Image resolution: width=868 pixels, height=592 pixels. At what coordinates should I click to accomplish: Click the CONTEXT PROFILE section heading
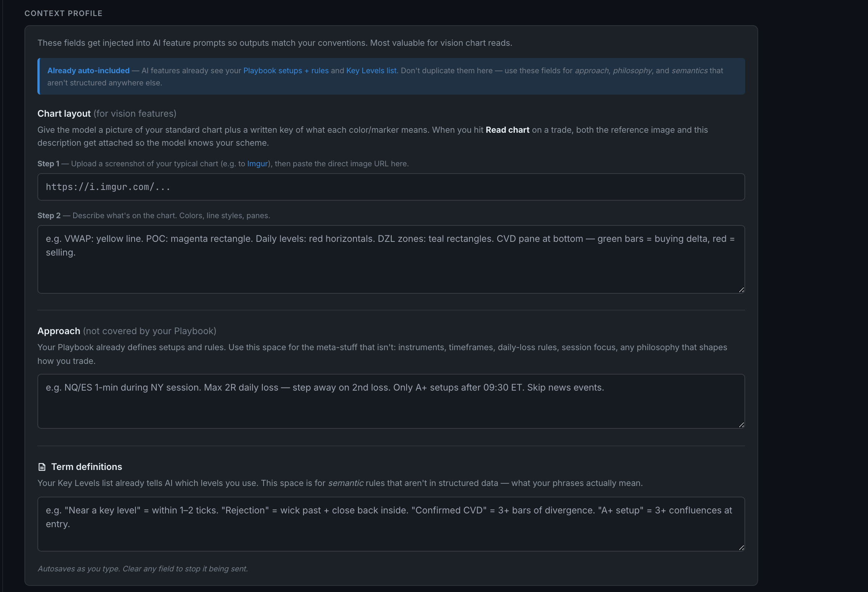[x=63, y=13]
